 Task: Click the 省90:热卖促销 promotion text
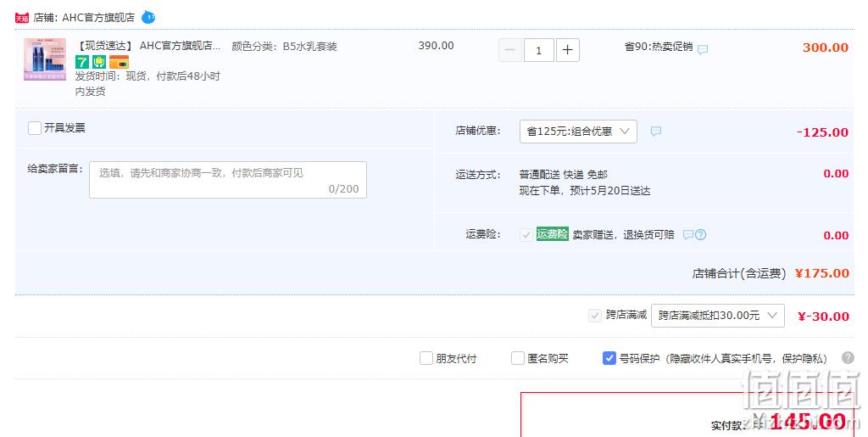[x=658, y=47]
